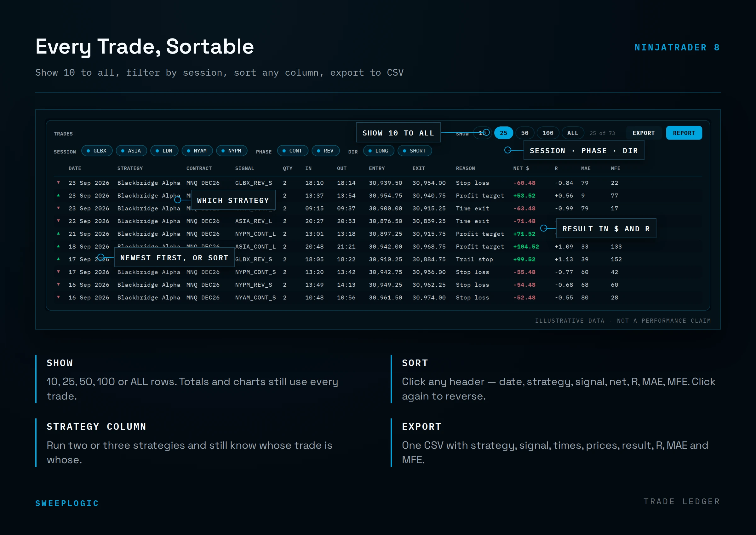Toggle the LONG direction filter
Image resolution: width=756 pixels, height=535 pixels.
(x=379, y=151)
